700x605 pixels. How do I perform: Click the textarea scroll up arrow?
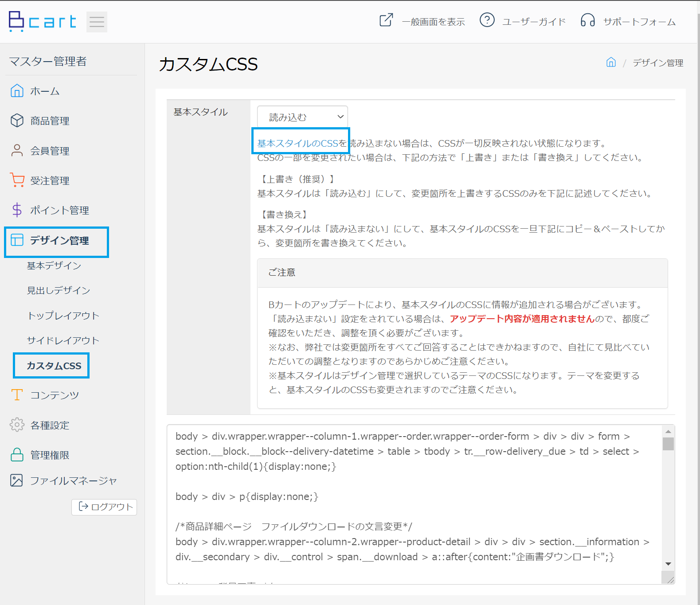(x=668, y=431)
